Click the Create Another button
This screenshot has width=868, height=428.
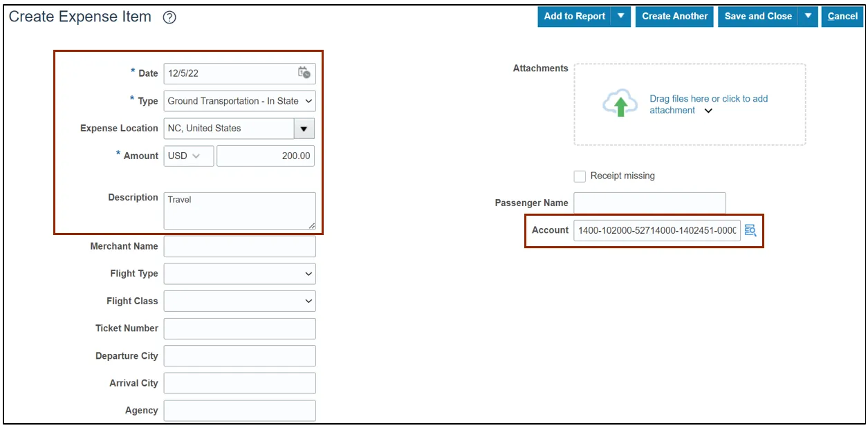(674, 17)
